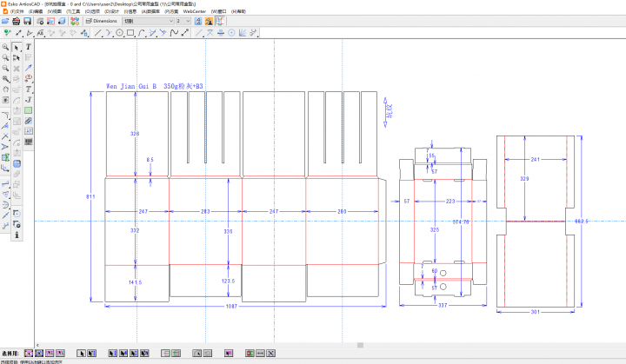Select the Circle drawing tool
626x364 pixels.
pyautogui.click(x=119, y=33)
